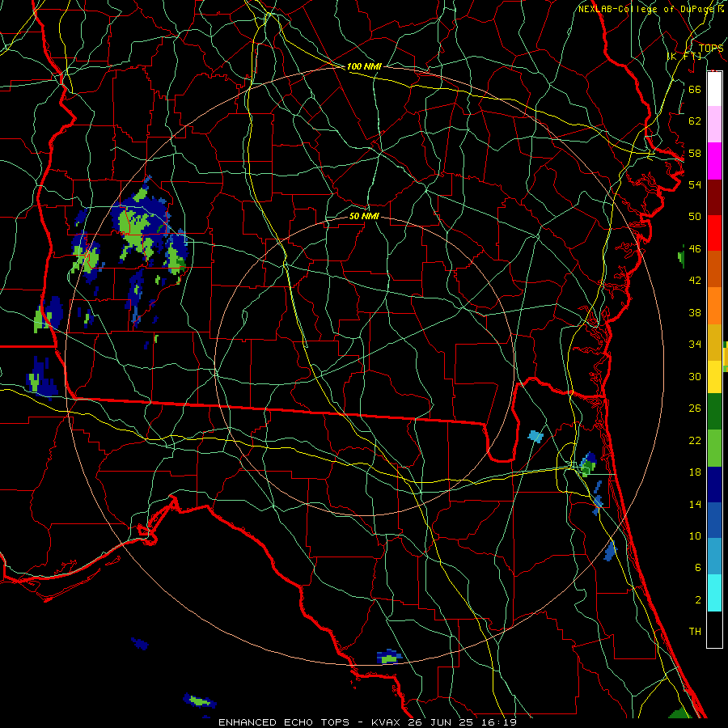
Task: Select the dark red legend swatch
Action: (x=714, y=197)
